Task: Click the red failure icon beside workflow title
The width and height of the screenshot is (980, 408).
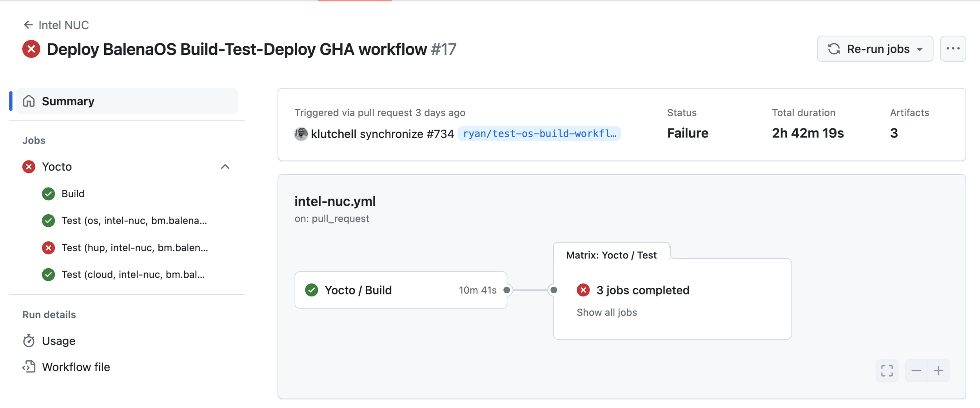Action: (x=31, y=49)
